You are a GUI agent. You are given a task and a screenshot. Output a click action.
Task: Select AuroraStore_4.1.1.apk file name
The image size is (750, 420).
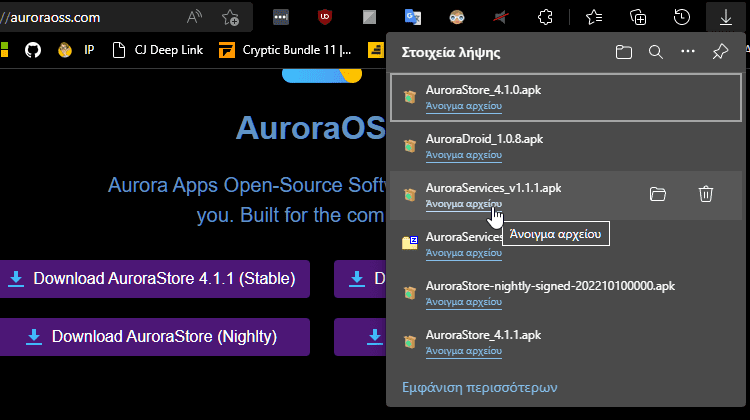click(483, 335)
